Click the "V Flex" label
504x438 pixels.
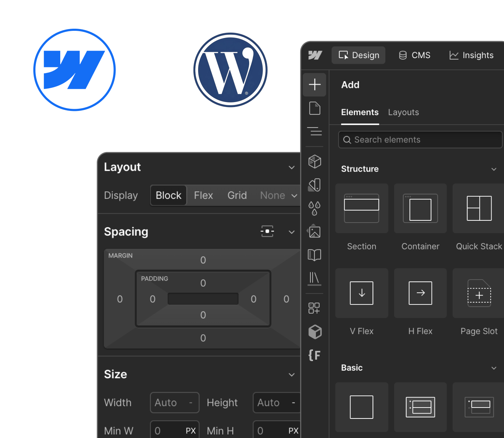(x=362, y=331)
